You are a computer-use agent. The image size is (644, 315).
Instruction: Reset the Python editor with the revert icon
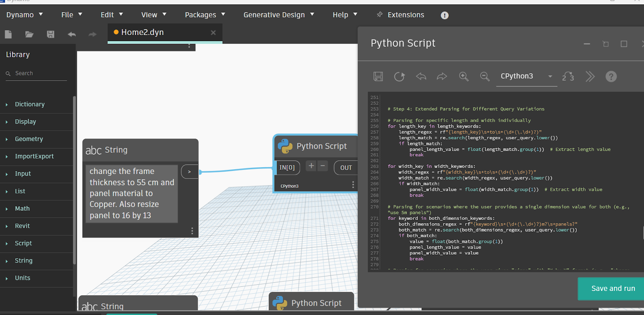coord(399,77)
